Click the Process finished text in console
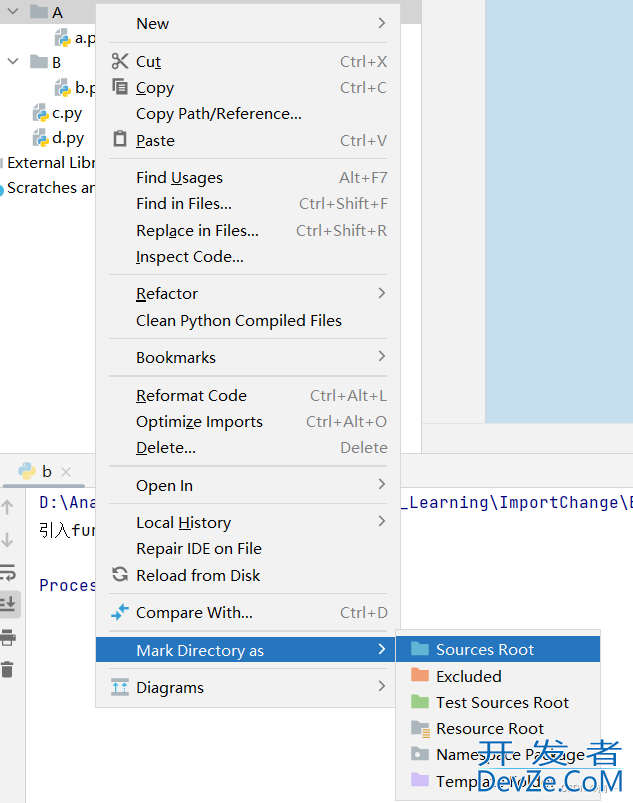The height and width of the screenshot is (803, 633). click(67, 585)
